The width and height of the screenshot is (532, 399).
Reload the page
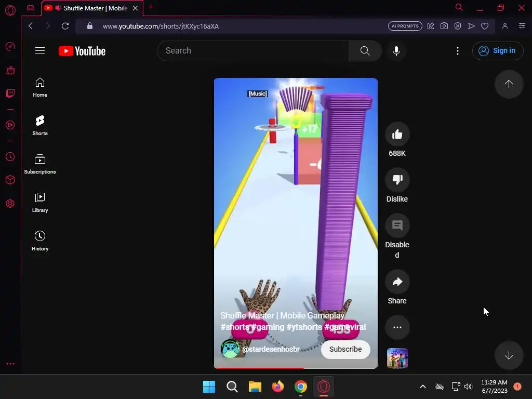(x=65, y=26)
